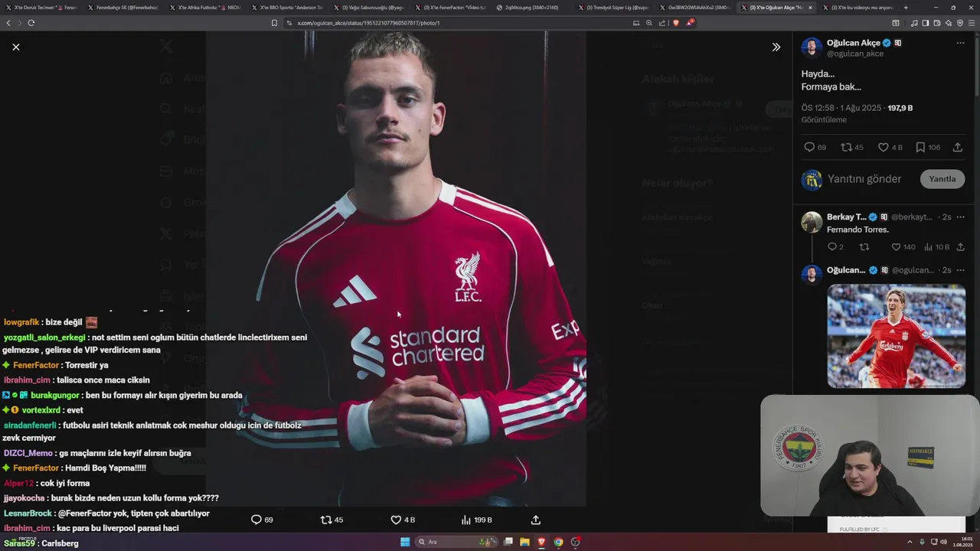Switch to the Doruk Tecimen tab
The height and width of the screenshot is (551, 980).
[x=41, y=8]
